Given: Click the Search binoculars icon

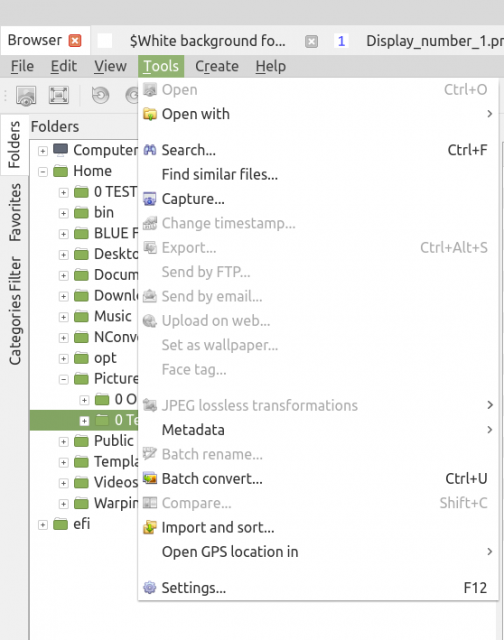Looking at the screenshot, I should click(x=150, y=150).
